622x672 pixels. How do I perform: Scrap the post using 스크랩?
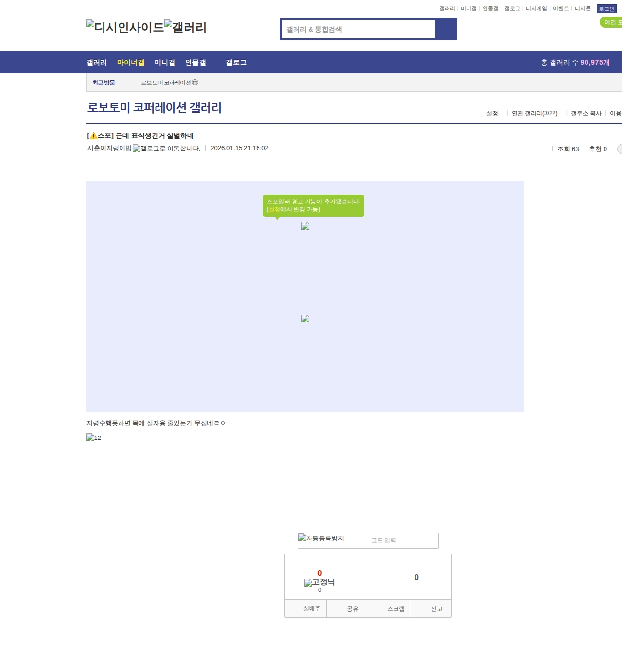pyautogui.click(x=395, y=608)
